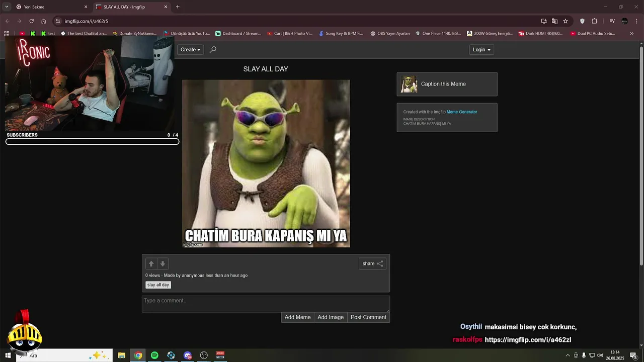Open the Dönüştürücü: YouTube bookmark

tap(186, 34)
